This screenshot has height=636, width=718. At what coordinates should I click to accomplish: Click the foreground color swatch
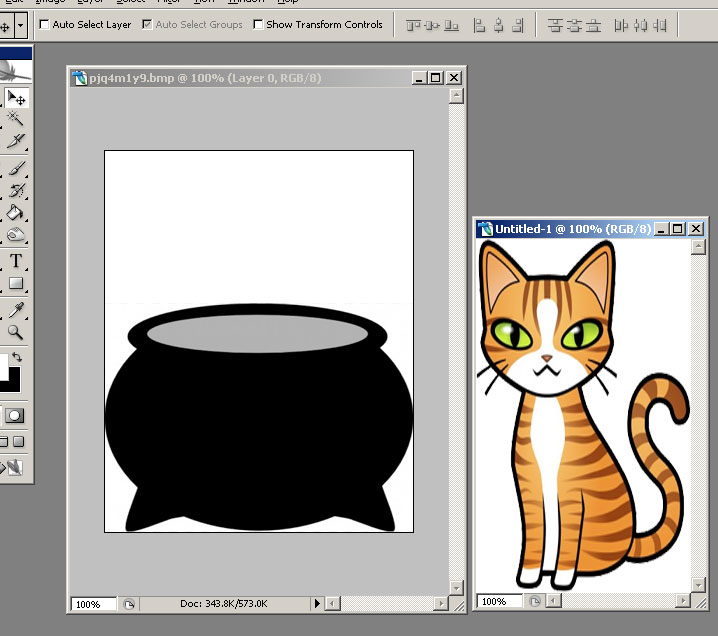tap(4, 366)
